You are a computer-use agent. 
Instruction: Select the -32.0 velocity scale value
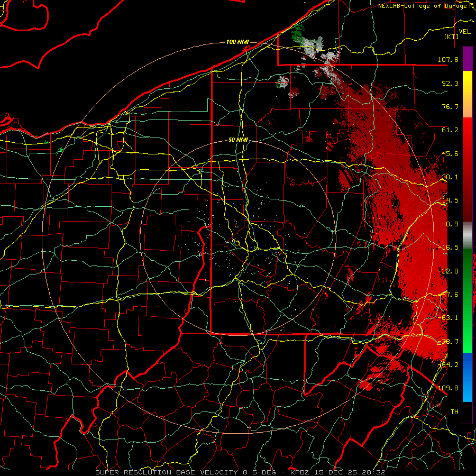pos(448,271)
